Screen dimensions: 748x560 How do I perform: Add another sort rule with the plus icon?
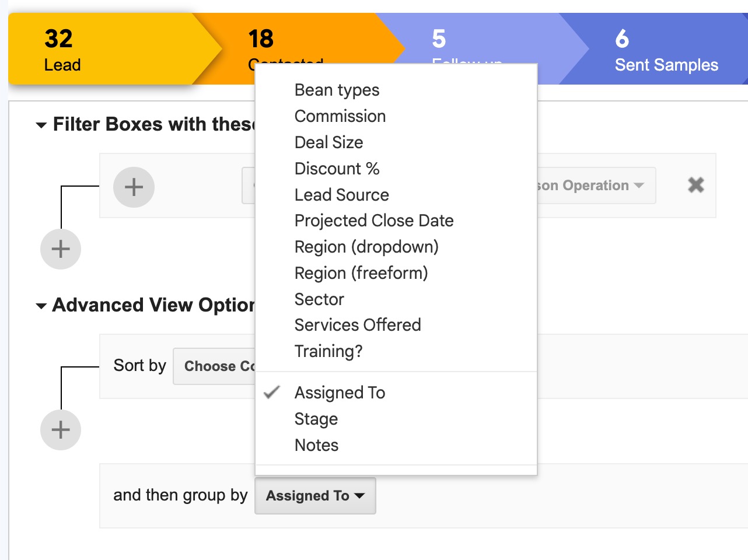60,430
